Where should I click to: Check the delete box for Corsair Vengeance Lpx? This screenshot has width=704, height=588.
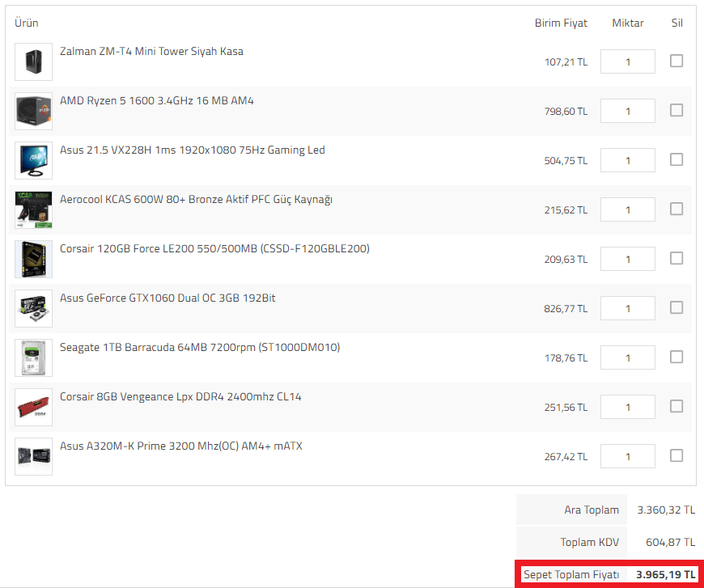pyautogui.click(x=676, y=406)
